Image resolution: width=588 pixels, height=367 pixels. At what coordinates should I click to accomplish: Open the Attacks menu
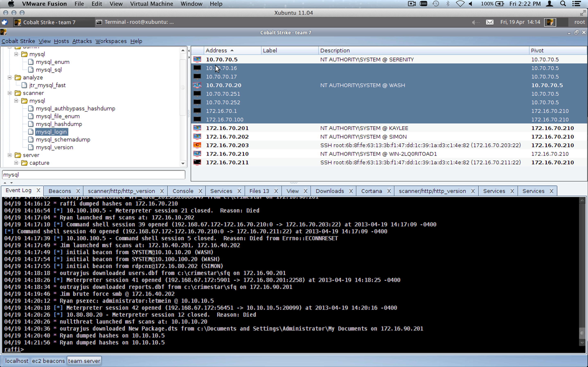click(82, 41)
